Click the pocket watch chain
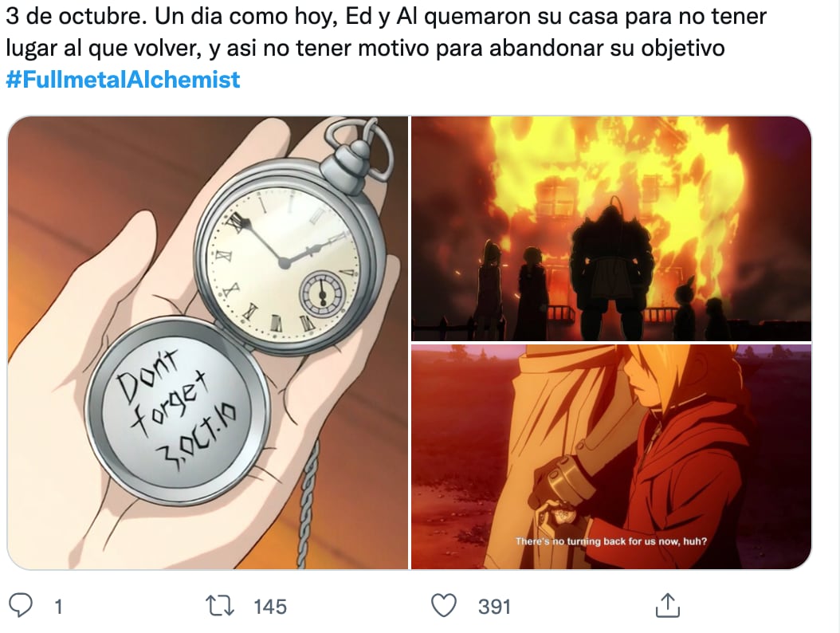Screen dimensions: 840x633 308,504
